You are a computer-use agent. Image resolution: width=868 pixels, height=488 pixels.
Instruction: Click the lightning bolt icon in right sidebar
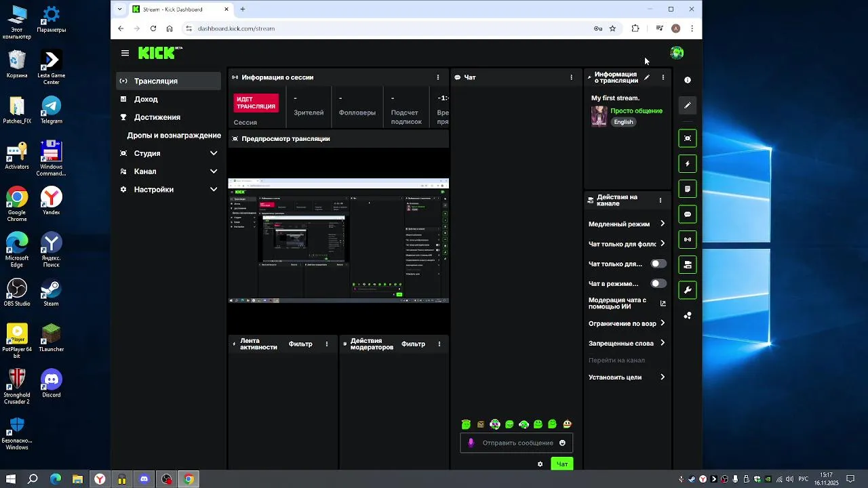pyautogui.click(x=688, y=163)
